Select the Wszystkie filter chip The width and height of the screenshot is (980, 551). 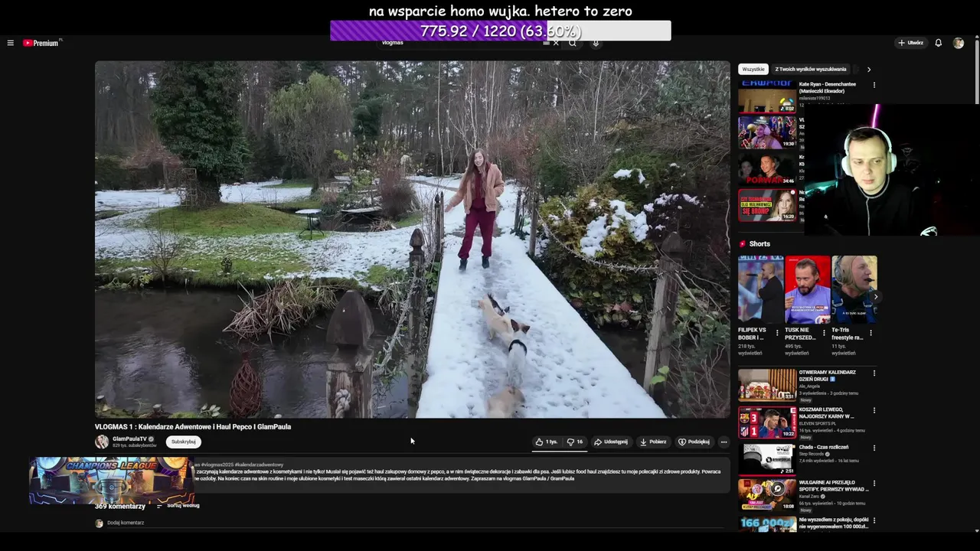753,69
